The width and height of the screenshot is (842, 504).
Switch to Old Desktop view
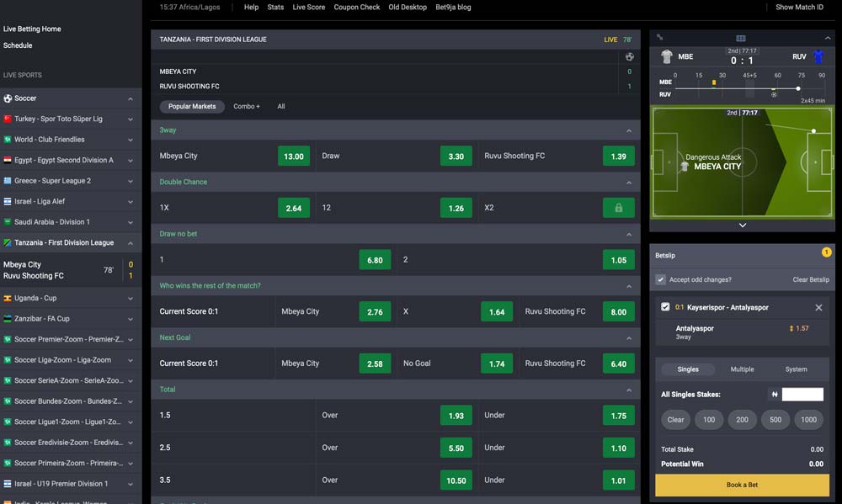(x=408, y=7)
